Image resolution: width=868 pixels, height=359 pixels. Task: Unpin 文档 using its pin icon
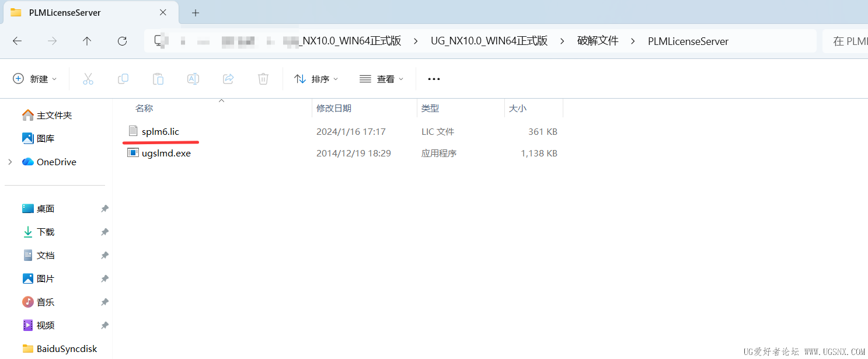[x=104, y=255]
